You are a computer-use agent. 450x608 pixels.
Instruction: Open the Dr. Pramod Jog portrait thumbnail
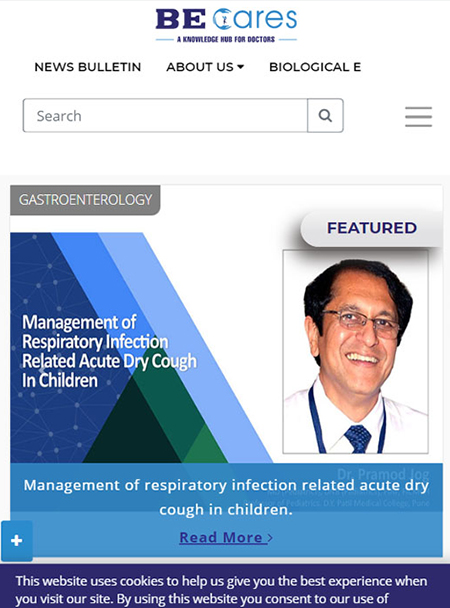coord(356,352)
